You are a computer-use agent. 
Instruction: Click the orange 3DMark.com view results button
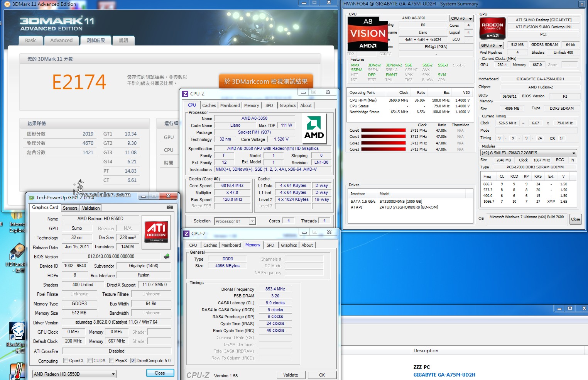point(266,81)
